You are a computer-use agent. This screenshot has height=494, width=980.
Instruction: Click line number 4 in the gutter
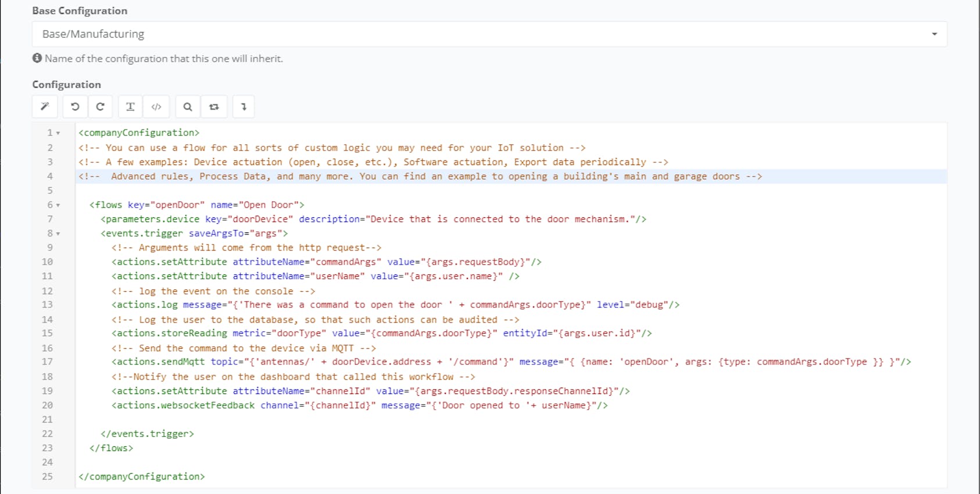point(50,176)
